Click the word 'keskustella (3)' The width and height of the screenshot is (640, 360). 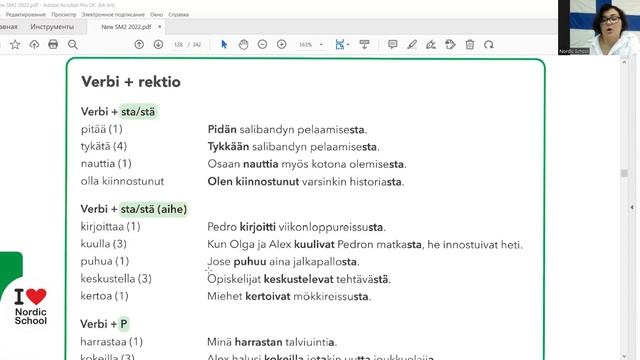coord(116,279)
